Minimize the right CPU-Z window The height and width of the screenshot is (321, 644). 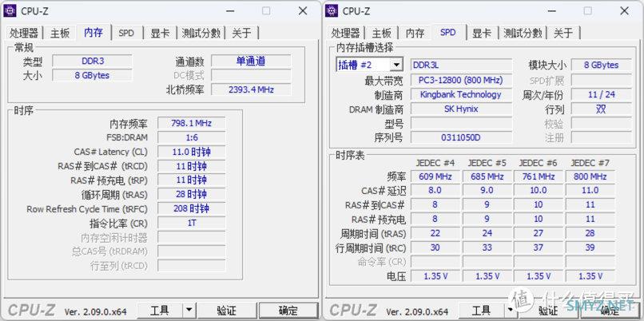pos(552,11)
